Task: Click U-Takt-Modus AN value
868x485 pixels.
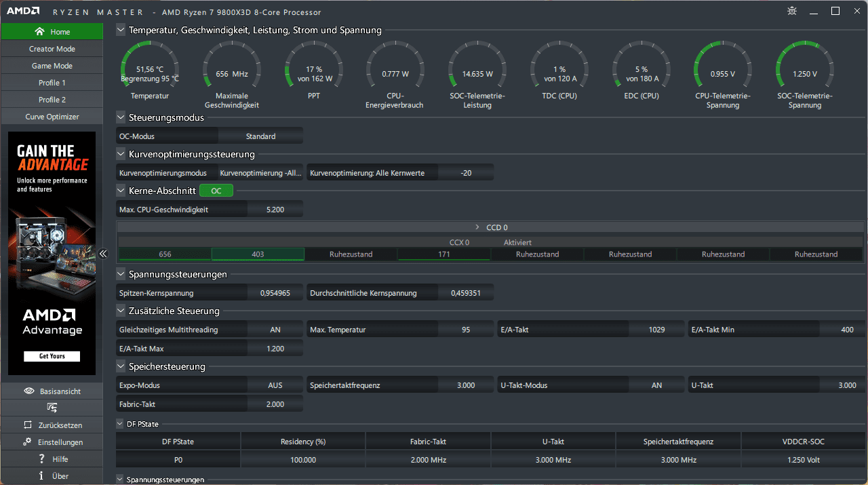Action: tap(657, 385)
